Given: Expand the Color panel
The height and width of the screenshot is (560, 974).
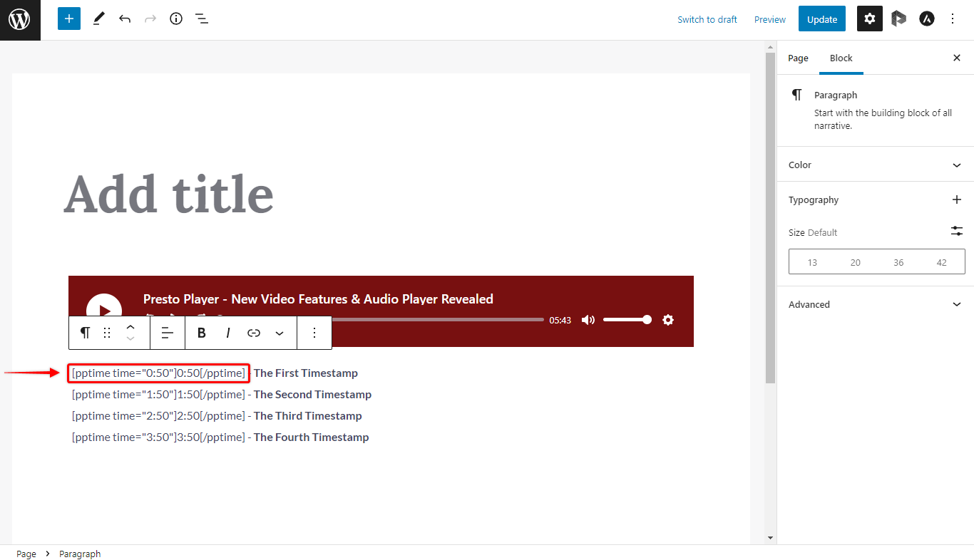Looking at the screenshot, I should pyautogui.click(x=875, y=165).
